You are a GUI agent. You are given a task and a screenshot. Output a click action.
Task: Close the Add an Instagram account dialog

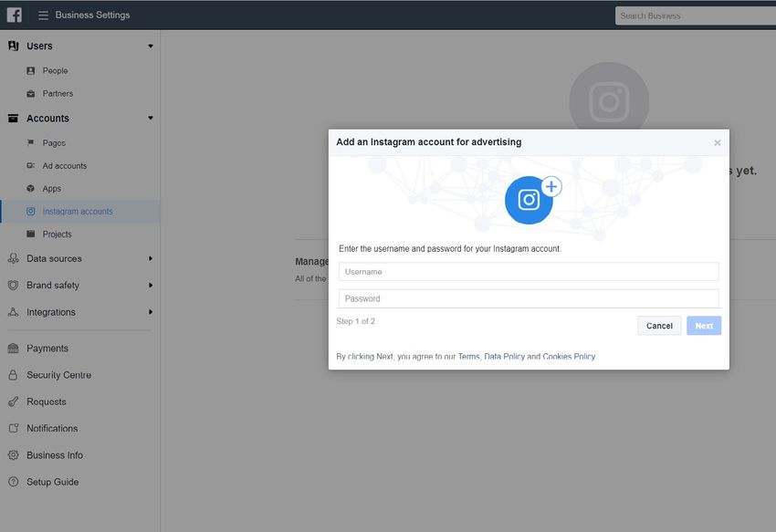[717, 143]
